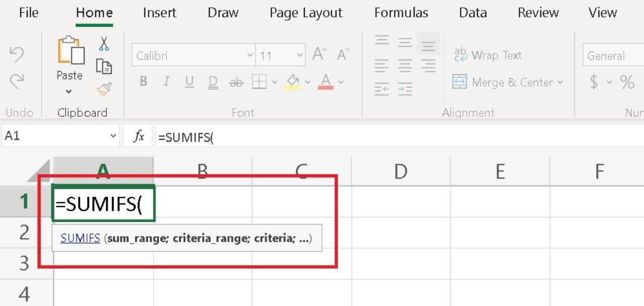Expand the font size dropdown
The width and height of the screenshot is (644, 306).
(x=300, y=55)
